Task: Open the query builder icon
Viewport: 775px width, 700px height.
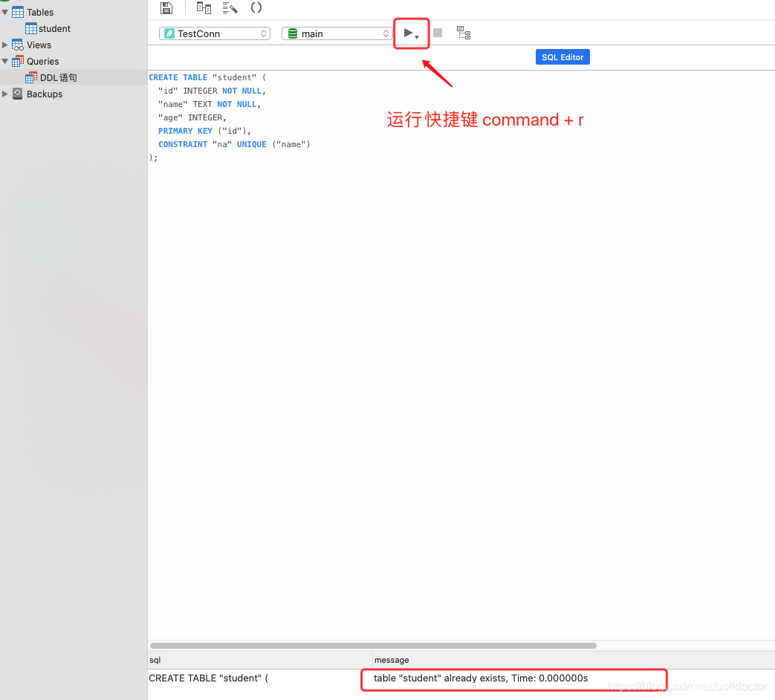Action: (x=204, y=8)
